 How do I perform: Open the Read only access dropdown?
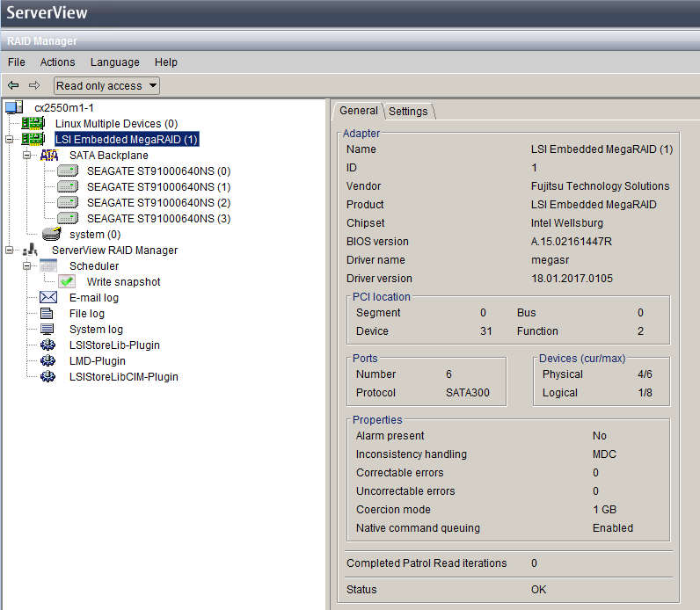(106, 85)
